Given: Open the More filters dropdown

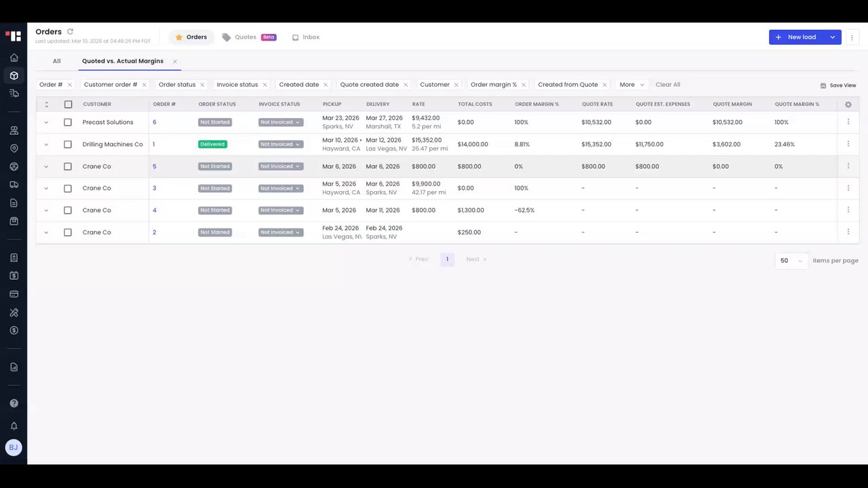Looking at the screenshot, I should tap(632, 85).
